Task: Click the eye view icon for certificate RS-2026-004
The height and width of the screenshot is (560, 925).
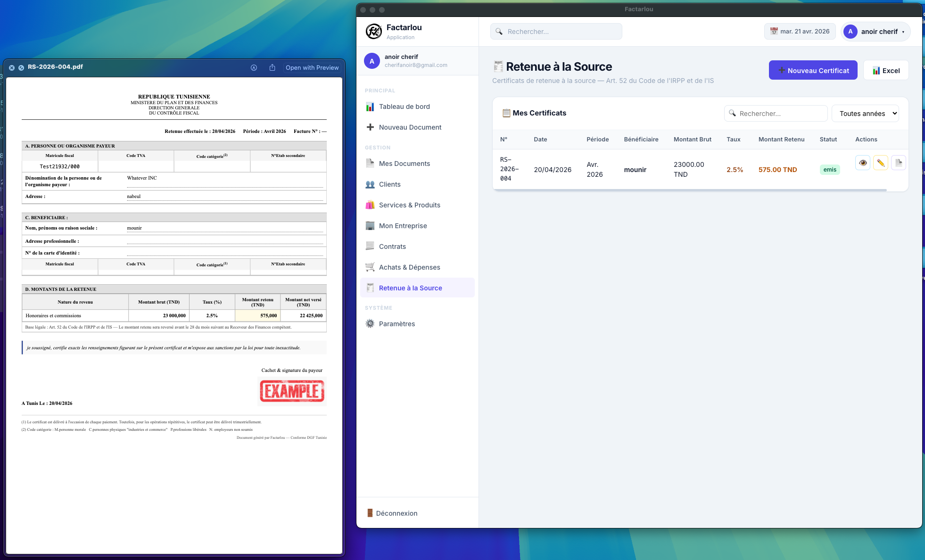Action: click(x=862, y=163)
